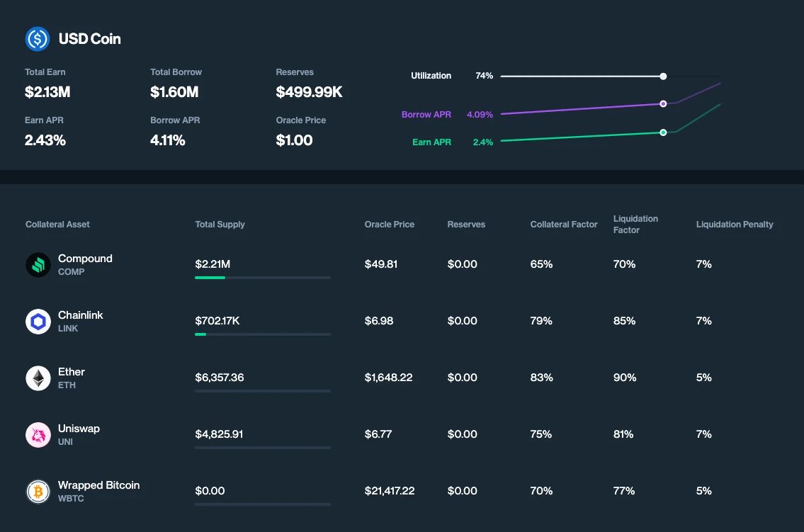This screenshot has height=532, width=804.
Task: Click the Compound row Reserves $0.00
Action: pyautogui.click(x=463, y=264)
